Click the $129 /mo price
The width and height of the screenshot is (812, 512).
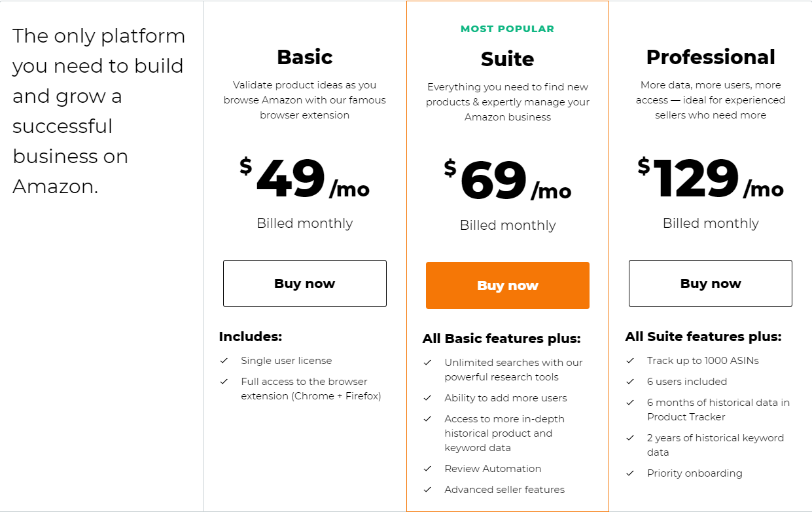[x=711, y=179]
